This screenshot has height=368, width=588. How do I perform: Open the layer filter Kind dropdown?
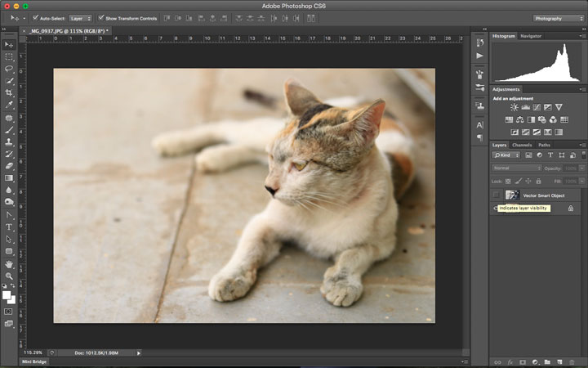pyautogui.click(x=506, y=155)
